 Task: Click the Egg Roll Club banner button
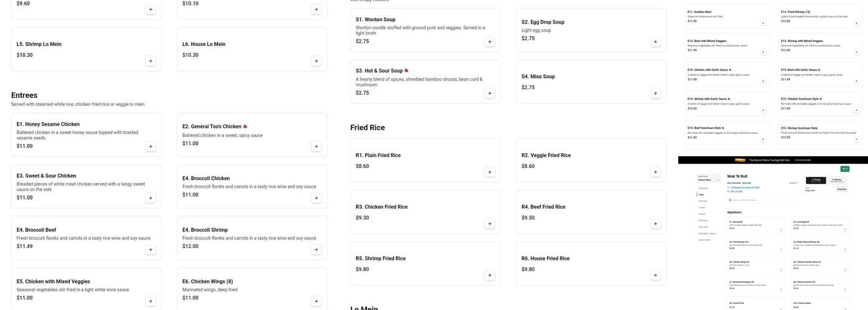803,160
